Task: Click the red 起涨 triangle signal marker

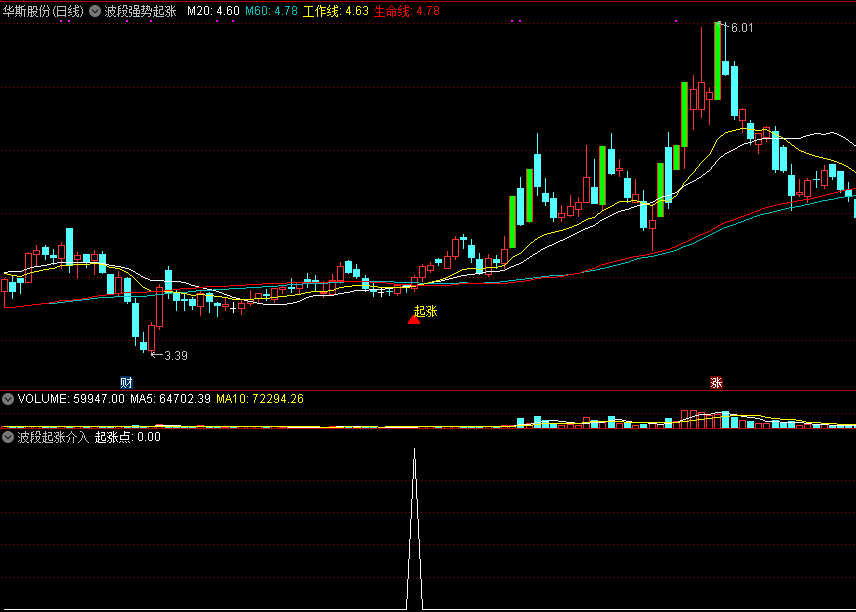Action: [x=414, y=319]
